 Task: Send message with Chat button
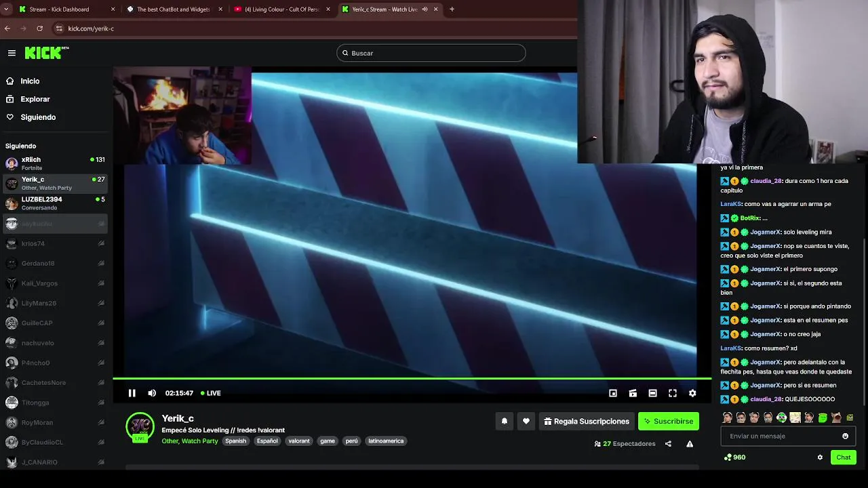point(844,457)
